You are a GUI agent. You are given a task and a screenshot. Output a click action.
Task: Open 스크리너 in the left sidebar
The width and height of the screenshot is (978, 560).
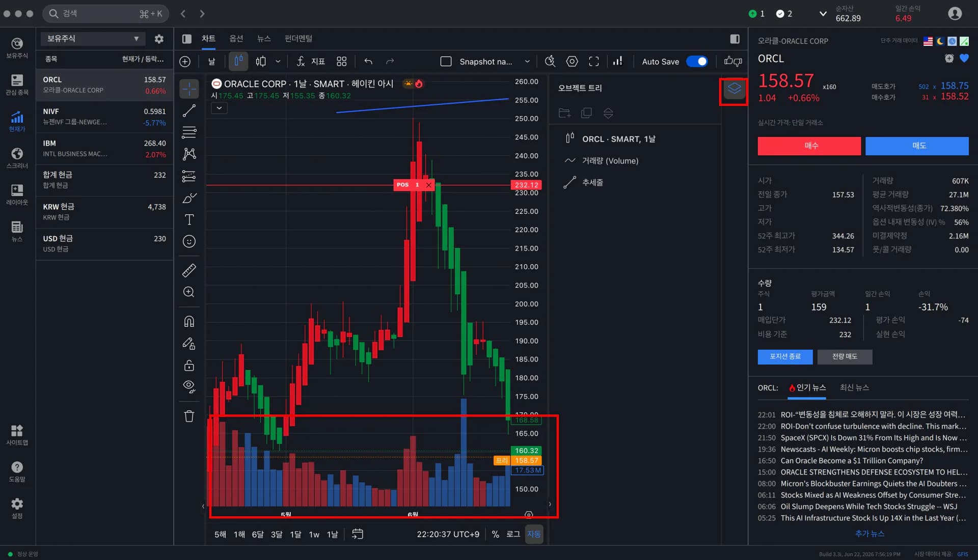[x=17, y=158]
